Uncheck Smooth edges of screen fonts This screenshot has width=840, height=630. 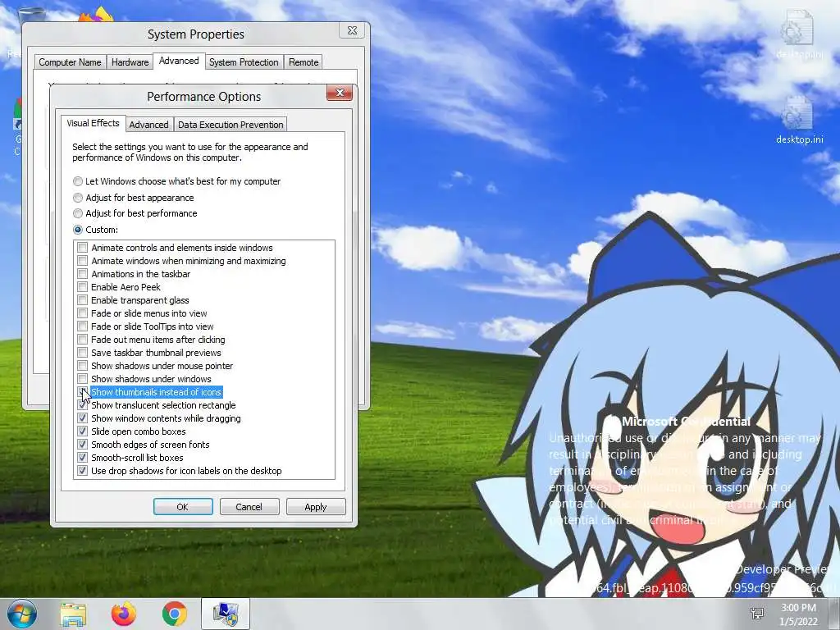pyautogui.click(x=83, y=445)
